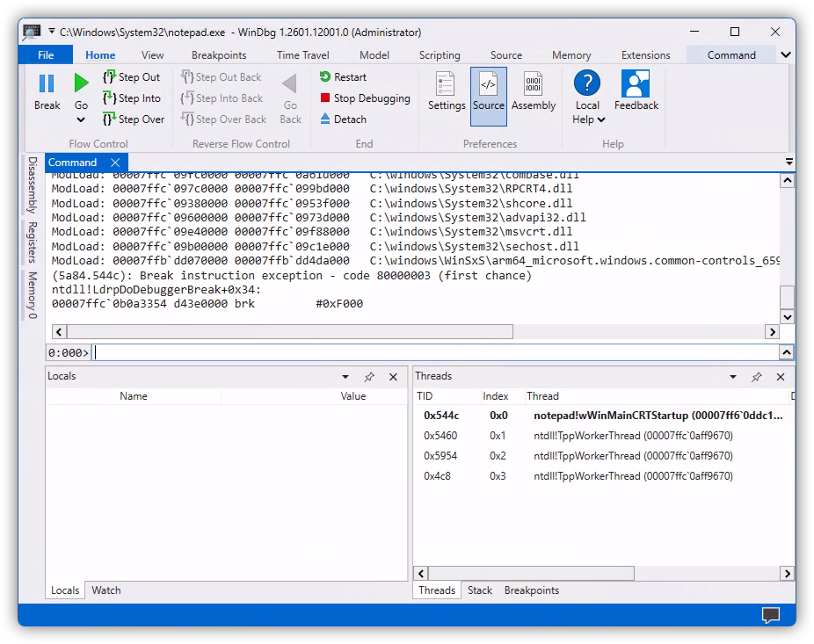The height and width of the screenshot is (644, 814).
Task: Pin the Locals panel
Action: (x=369, y=377)
